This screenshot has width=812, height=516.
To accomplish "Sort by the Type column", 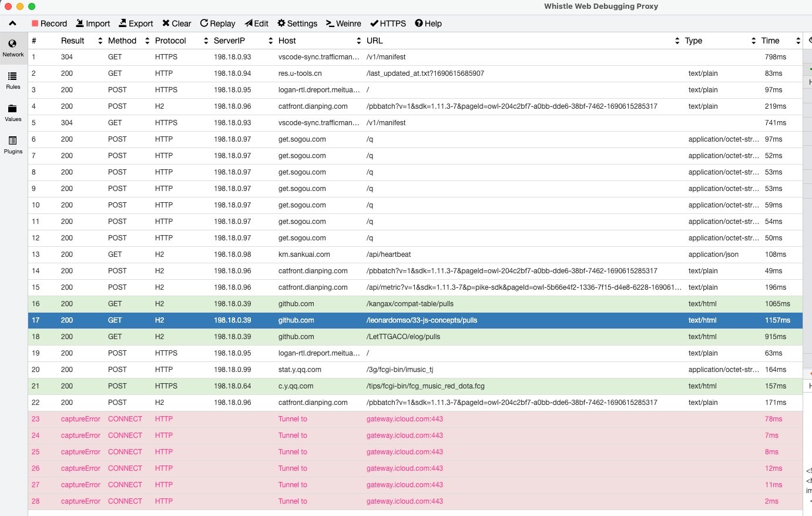I will click(x=720, y=41).
